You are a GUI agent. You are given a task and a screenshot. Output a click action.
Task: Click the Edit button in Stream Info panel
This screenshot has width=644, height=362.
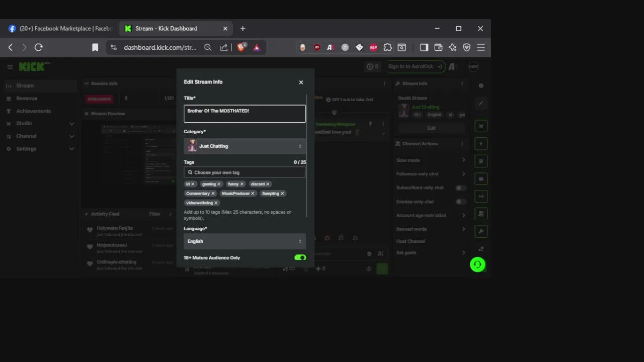click(431, 128)
